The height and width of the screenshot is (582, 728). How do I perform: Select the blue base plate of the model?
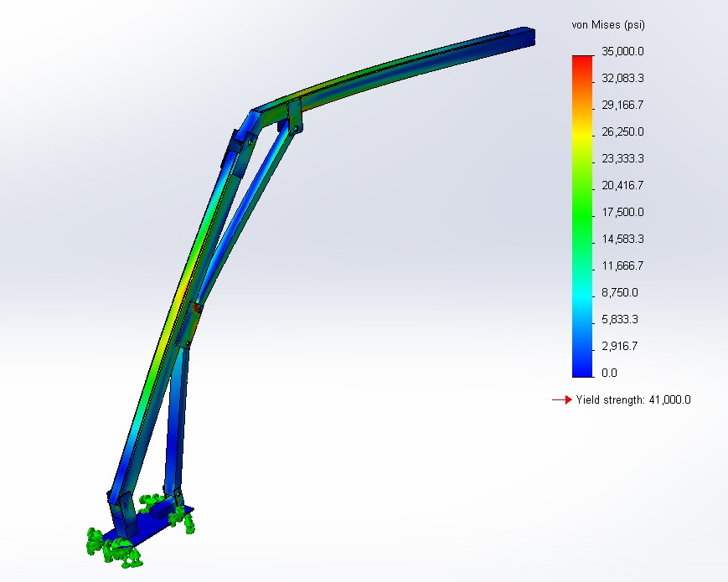(147, 527)
